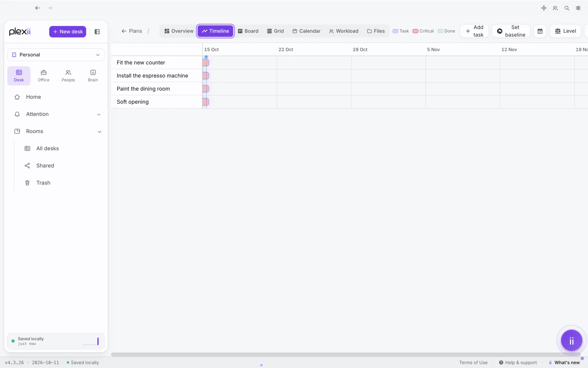Go back with the left arrow
Screen dimensions: 588x368
37,8
